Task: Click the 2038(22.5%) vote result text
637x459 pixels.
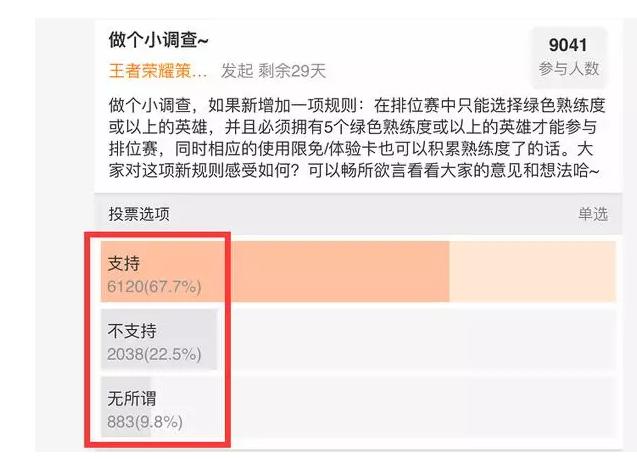Action: pos(155,353)
